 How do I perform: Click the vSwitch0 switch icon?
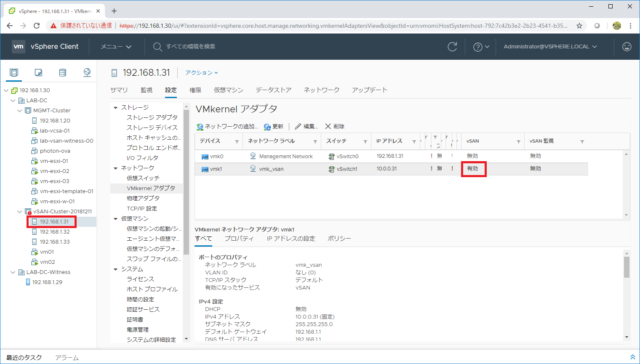[x=332, y=157]
